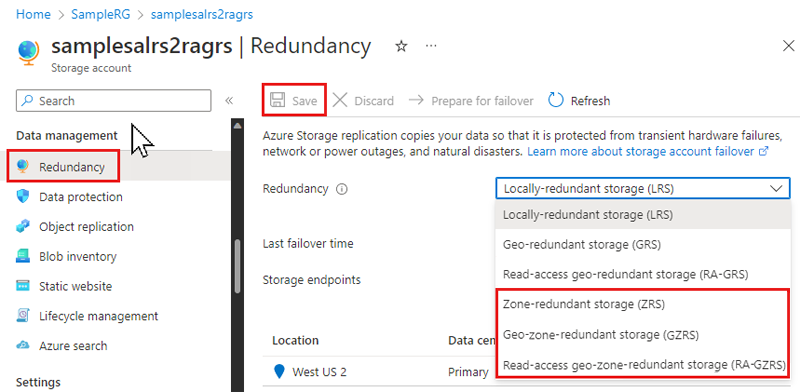Select Read-access geo-zone-redundant storage (RA-GZRS)
Viewport: 800px width, 392px height.
pos(643,365)
